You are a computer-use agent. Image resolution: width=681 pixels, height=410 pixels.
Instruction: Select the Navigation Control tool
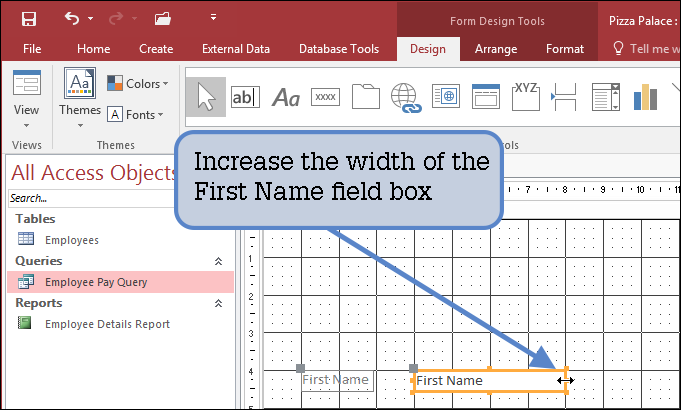tap(486, 96)
